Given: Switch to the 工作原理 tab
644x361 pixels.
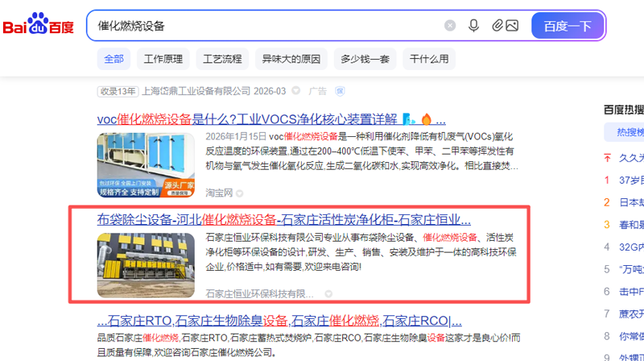Looking at the screenshot, I should point(163,59).
